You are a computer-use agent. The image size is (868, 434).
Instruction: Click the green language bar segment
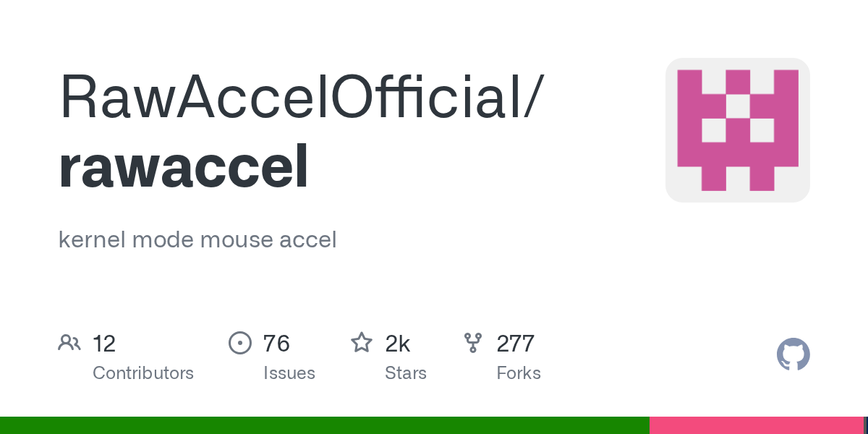coord(324,425)
